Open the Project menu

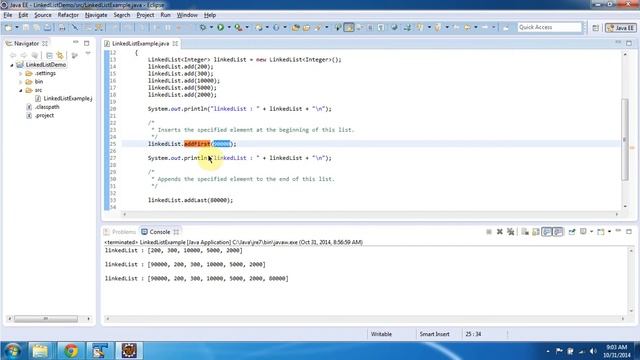(x=145, y=15)
